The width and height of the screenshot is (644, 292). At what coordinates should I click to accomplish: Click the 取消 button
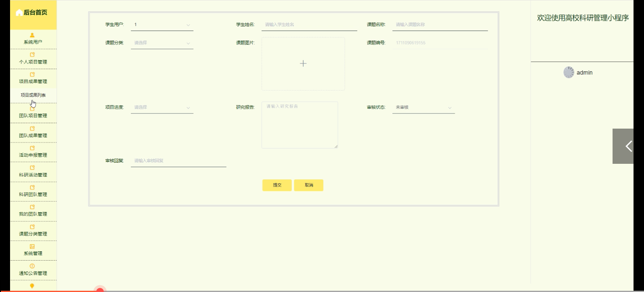pyautogui.click(x=309, y=185)
